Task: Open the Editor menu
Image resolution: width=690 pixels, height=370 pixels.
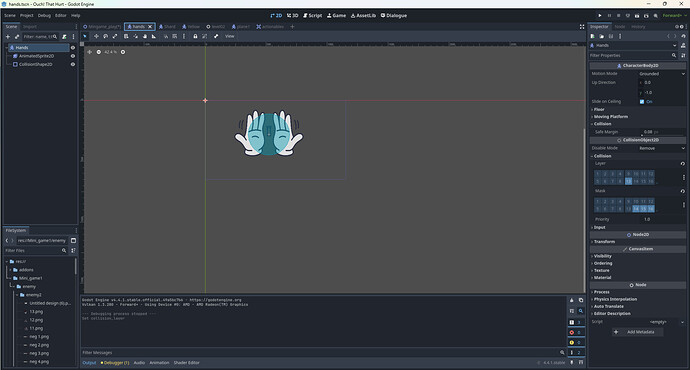Action: tap(61, 15)
